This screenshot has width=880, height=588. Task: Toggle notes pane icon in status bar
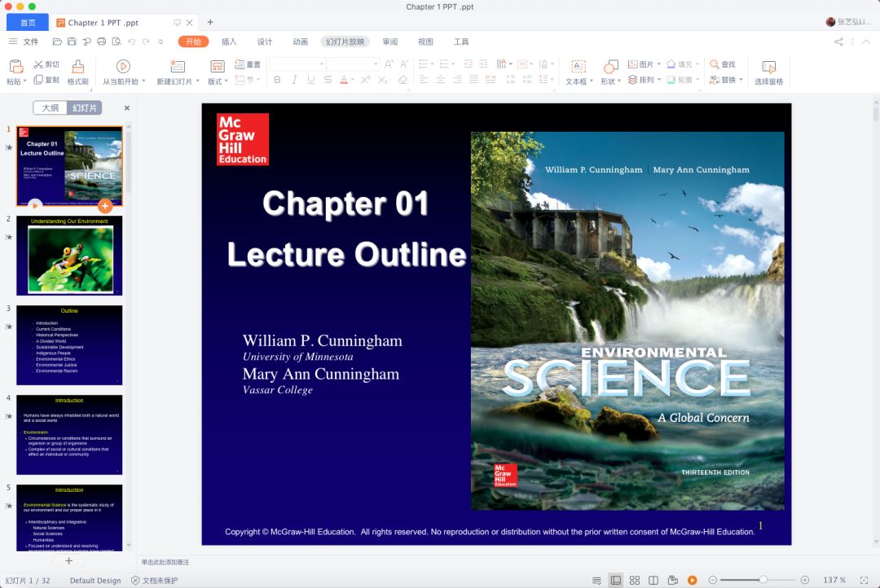596,580
